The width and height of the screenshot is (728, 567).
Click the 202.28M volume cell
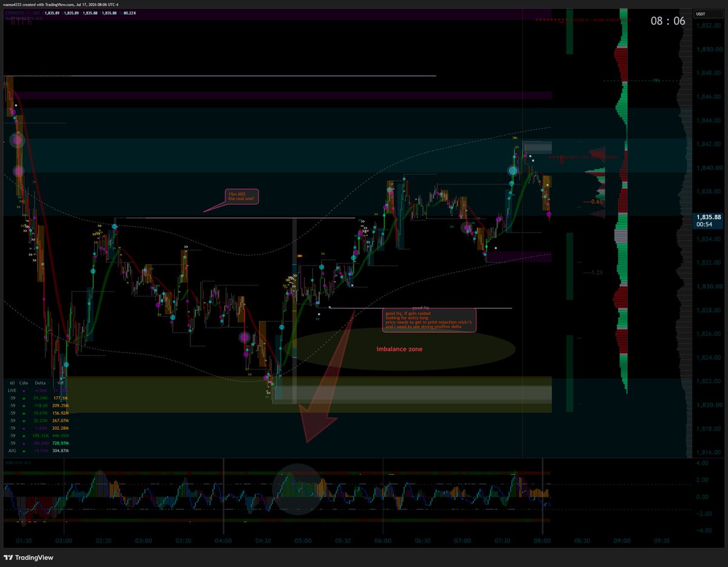pyautogui.click(x=61, y=429)
